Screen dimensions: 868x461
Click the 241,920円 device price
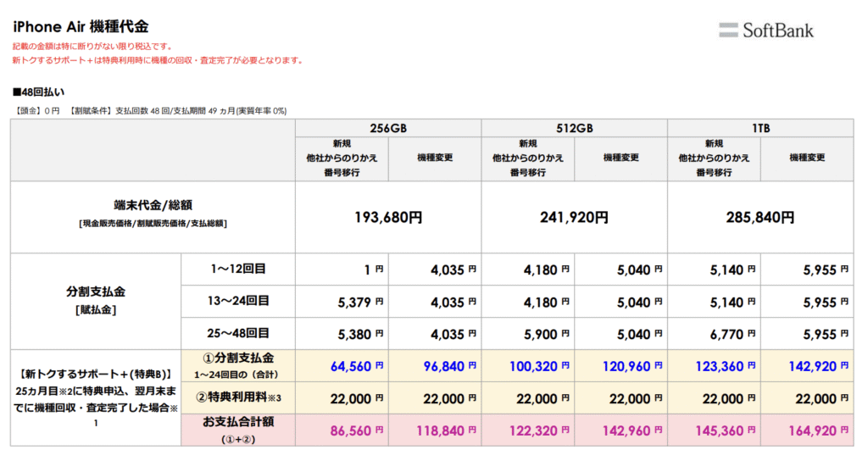click(x=574, y=217)
